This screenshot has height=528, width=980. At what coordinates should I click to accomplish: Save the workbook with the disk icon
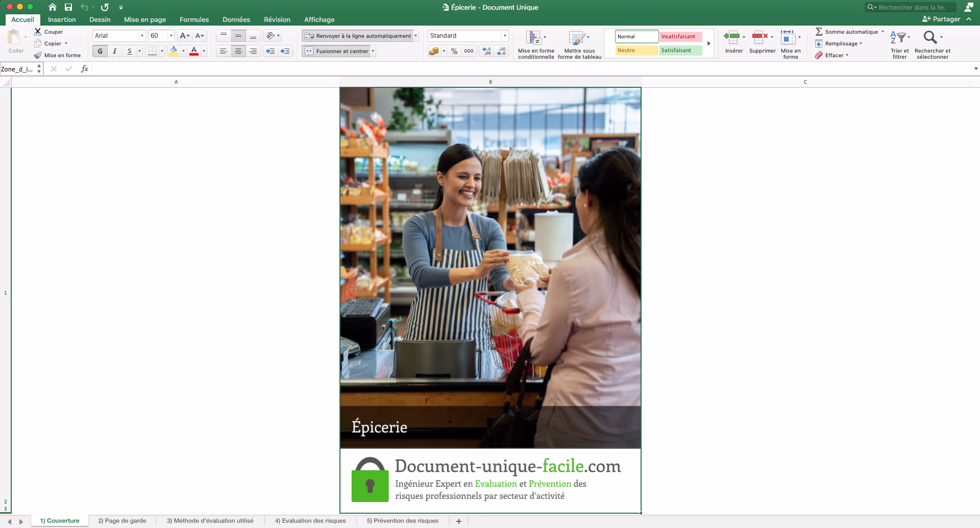68,7
